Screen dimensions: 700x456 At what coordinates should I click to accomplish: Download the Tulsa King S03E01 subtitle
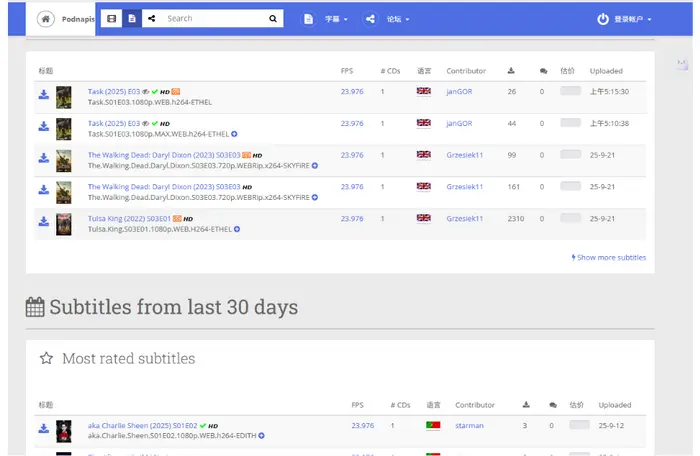click(44, 219)
